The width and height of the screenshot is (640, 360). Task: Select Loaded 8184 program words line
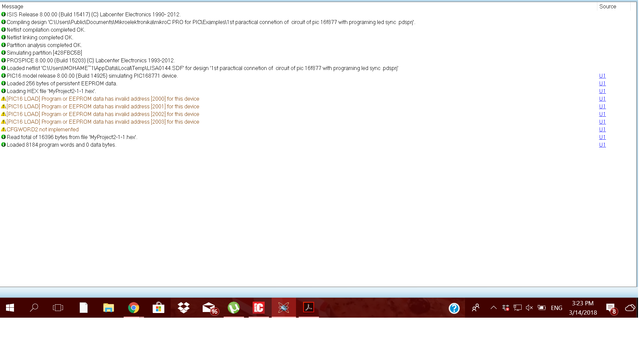click(x=61, y=145)
